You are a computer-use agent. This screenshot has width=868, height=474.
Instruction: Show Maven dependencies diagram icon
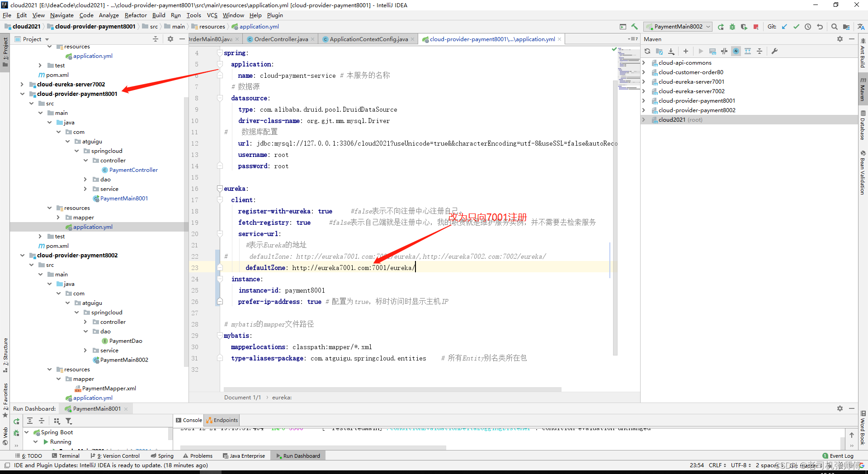point(748,51)
